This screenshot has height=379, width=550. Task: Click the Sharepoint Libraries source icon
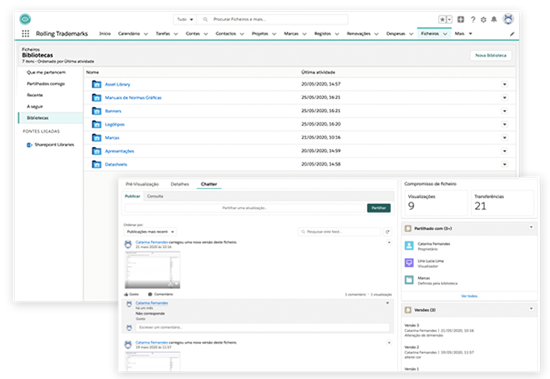coord(29,145)
